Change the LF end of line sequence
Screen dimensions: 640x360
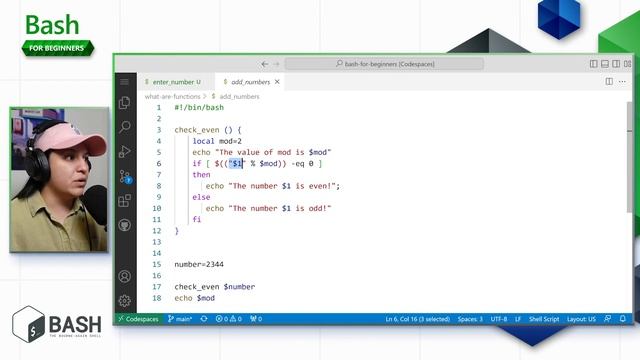point(518,319)
